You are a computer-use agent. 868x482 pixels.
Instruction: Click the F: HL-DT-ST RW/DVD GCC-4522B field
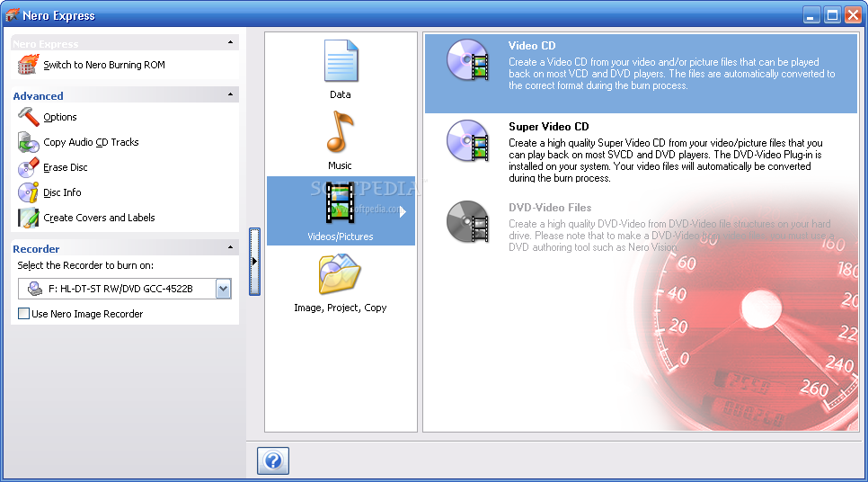point(125,289)
